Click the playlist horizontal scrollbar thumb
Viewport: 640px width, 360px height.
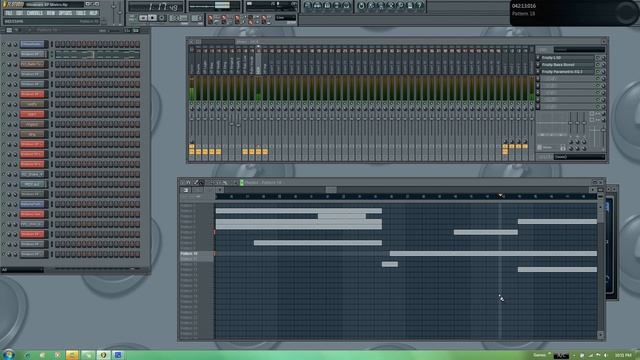click(x=331, y=190)
